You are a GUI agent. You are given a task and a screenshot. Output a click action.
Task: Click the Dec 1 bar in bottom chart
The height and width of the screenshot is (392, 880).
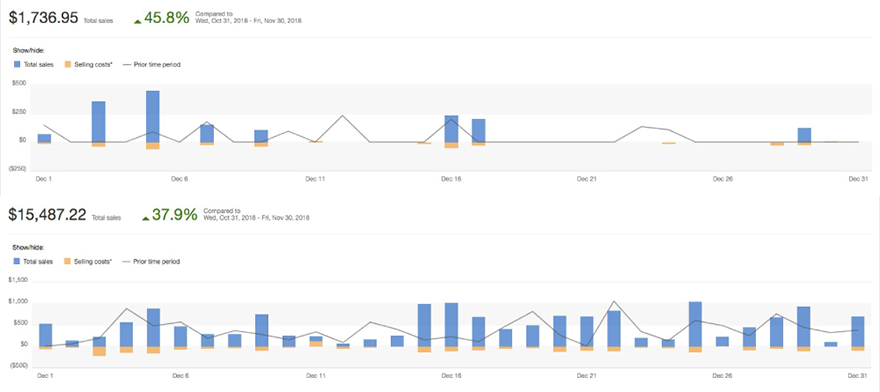click(x=45, y=334)
